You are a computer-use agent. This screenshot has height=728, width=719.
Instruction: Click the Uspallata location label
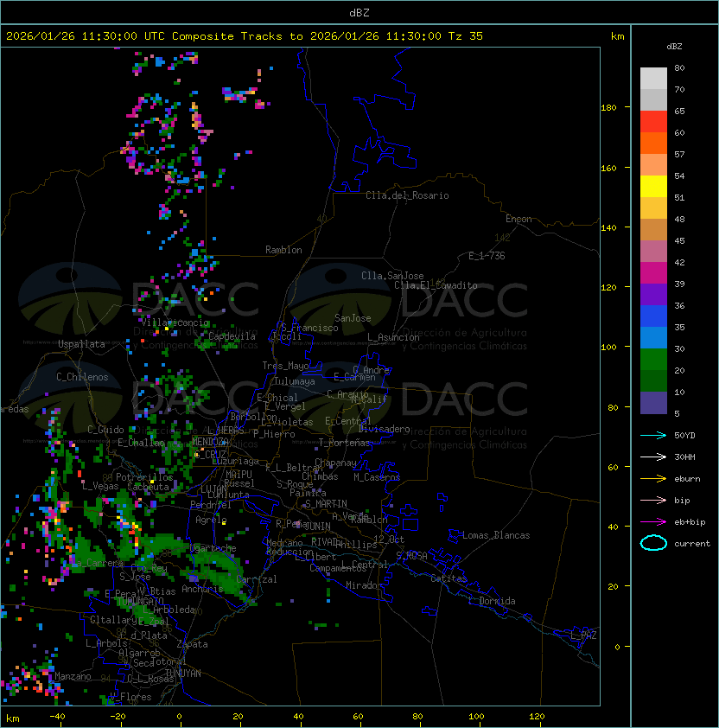point(81,344)
